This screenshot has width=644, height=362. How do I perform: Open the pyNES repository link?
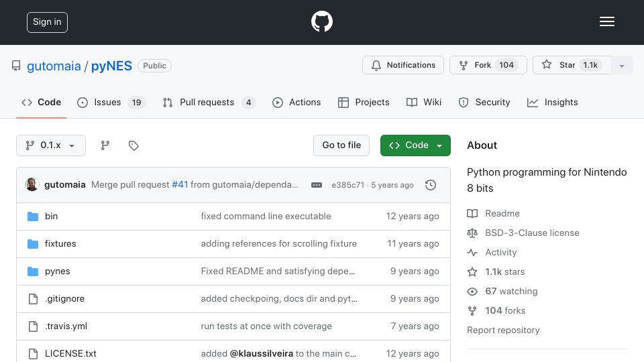tap(111, 66)
